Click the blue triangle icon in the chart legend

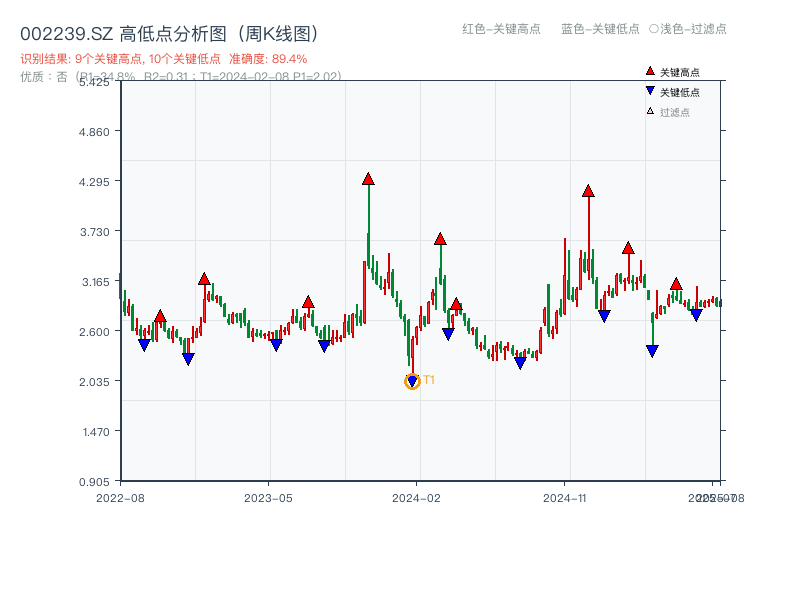click(650, 91)
